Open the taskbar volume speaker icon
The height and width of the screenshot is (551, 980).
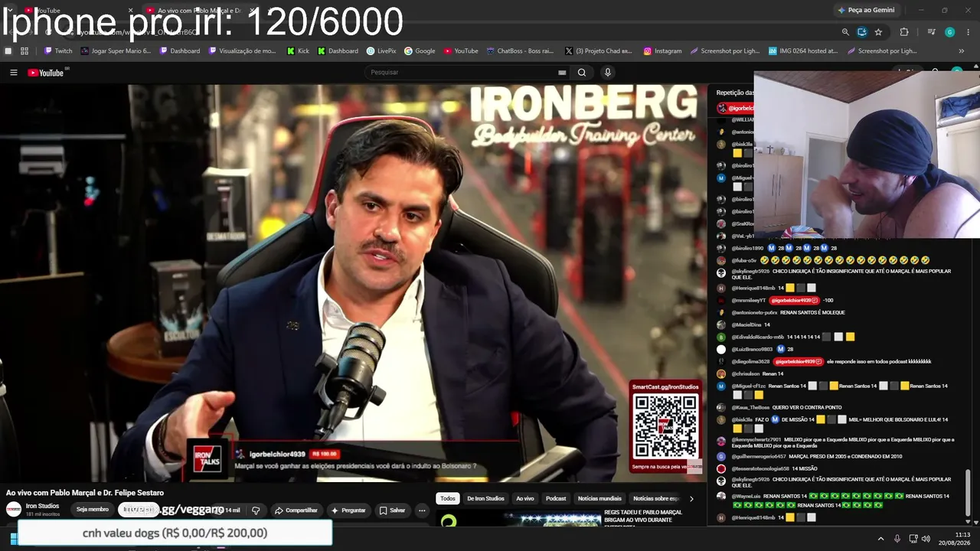point(926,539)
